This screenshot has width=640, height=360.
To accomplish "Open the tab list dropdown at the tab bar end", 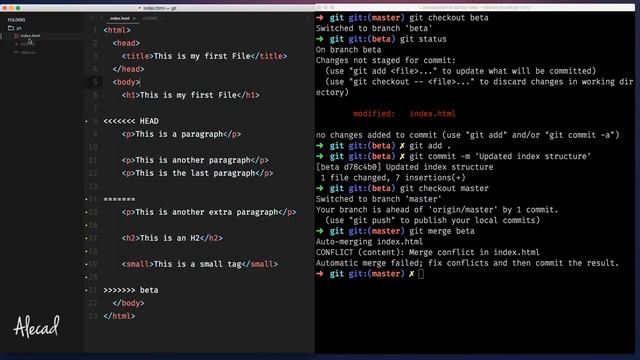I will [x=309, y=18].
